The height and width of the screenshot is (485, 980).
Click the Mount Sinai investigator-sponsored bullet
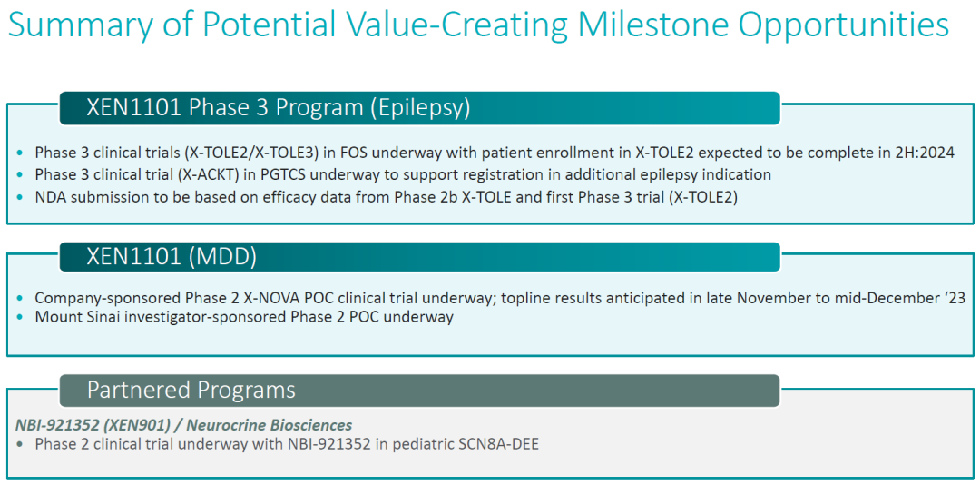244,317
